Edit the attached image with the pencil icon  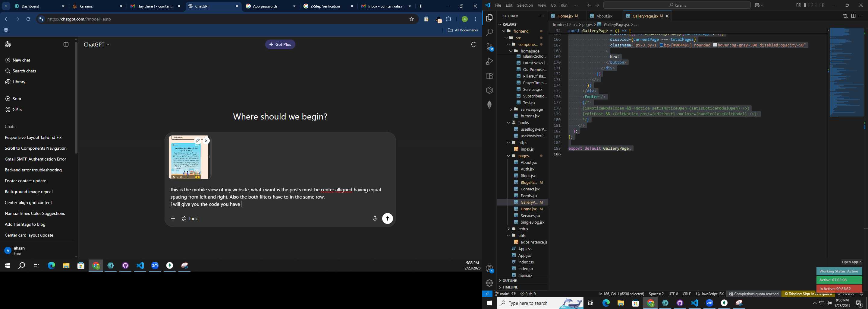[198, 141]
